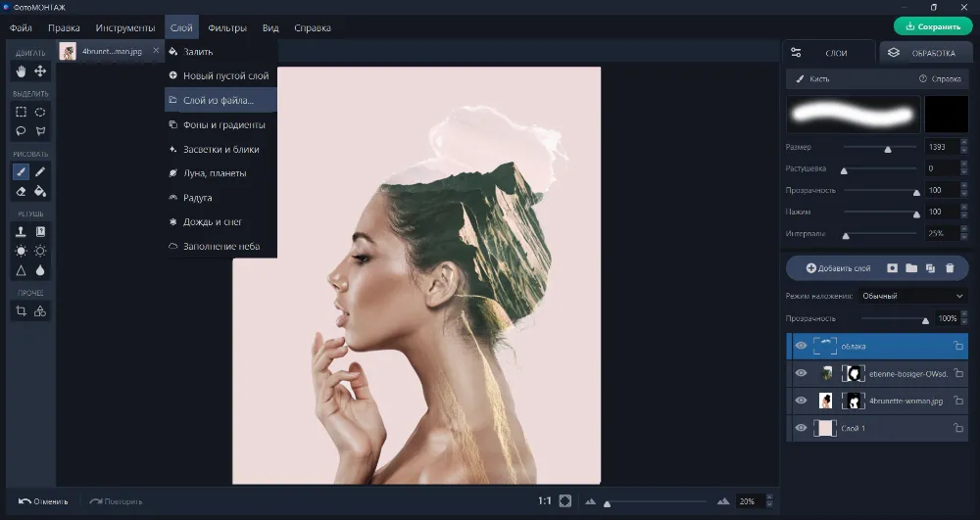Delete layer using the trash icon
The height and width of the screenshot is (520, 980).
pyautogui.click(x=950, y=267)
